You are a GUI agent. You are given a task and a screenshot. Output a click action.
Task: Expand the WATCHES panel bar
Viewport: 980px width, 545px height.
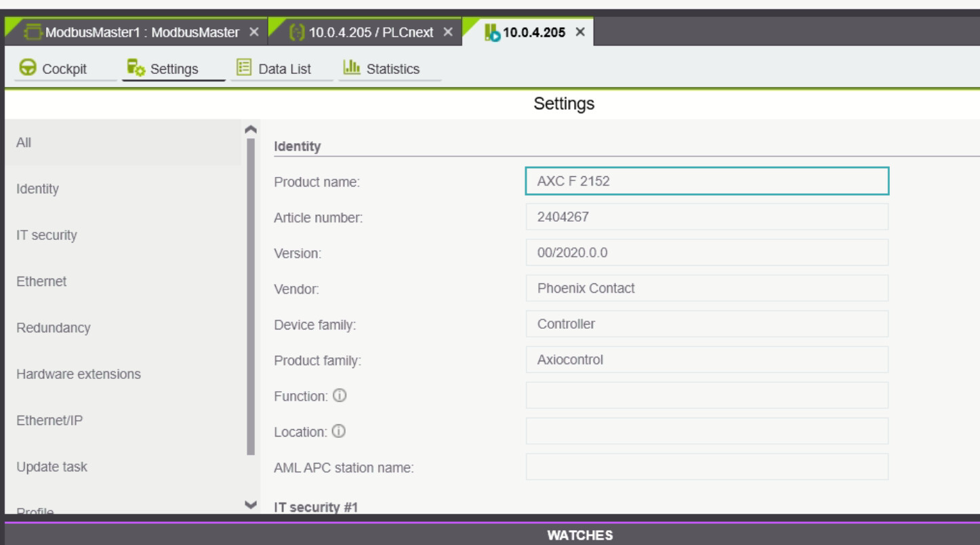pyautogui.click(x=579, y=535)
